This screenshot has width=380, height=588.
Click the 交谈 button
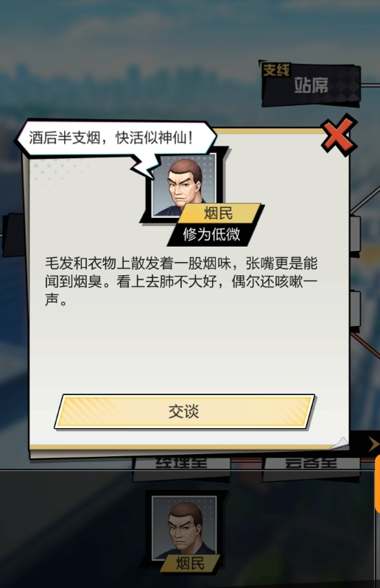pos(184,411)
